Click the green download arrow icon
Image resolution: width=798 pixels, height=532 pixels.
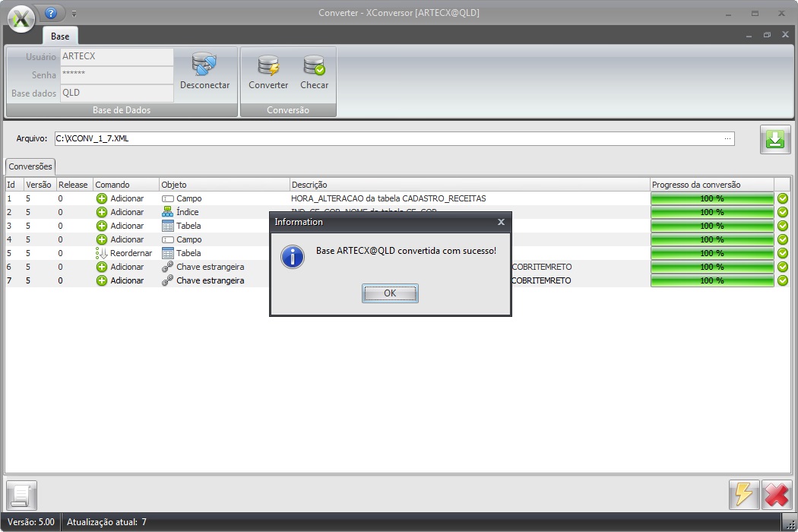pyautogui.click(x=775, y=141)
